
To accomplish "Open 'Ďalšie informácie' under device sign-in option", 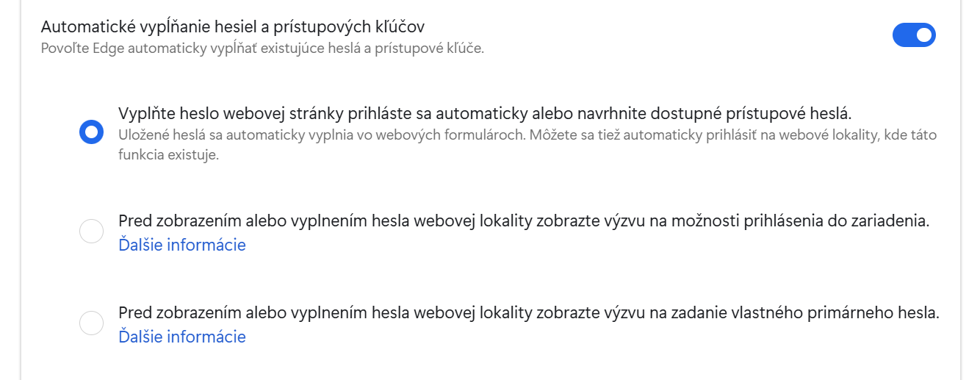I will (182, 245).
